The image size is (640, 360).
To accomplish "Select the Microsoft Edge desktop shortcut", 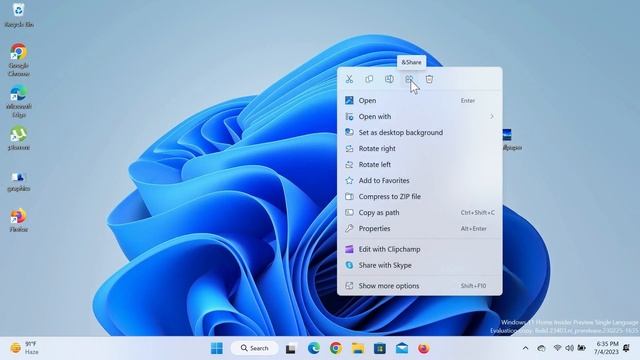I will point(19,101).
